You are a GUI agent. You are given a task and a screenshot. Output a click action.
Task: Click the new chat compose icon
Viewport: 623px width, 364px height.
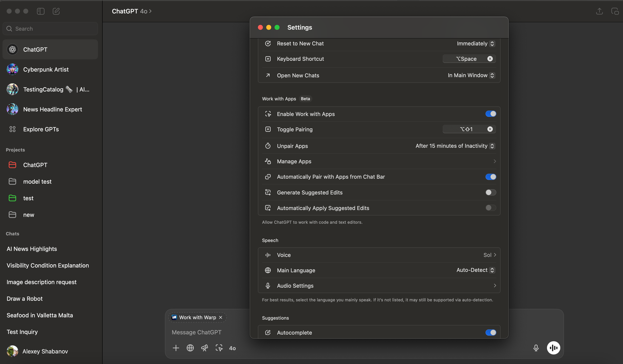pyautogui.click(x=56, y=11)
